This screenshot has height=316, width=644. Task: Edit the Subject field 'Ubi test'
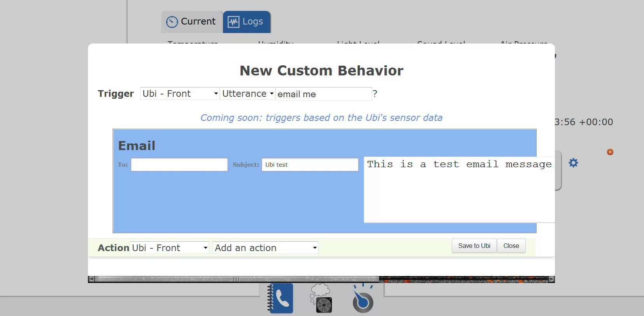point(310,164)
